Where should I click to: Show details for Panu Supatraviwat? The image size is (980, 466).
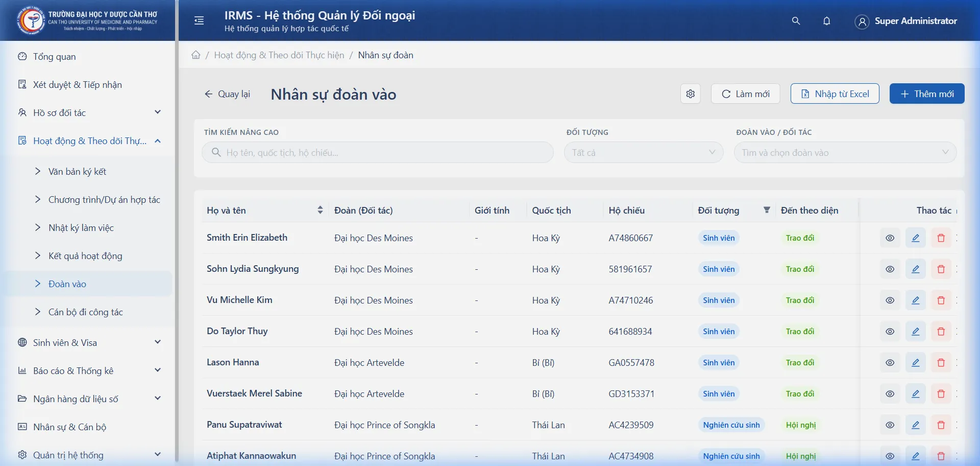click(x=890, y=425)
